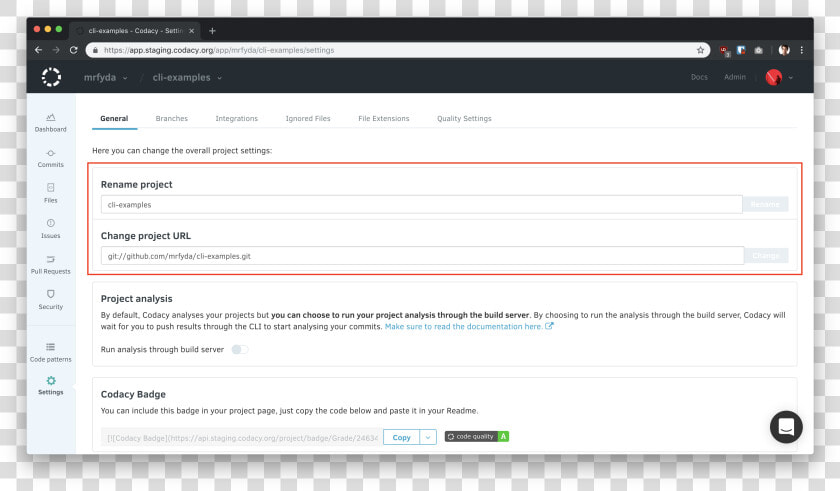Image resolution: width=840 pixels, height=491 pixels.
Task: Click the blue extension icon in the toolbar
Action: (x=741, y=50)
